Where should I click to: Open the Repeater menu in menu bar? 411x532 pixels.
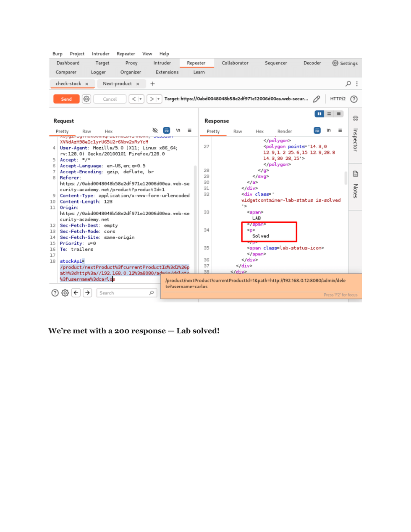(126, 54)
